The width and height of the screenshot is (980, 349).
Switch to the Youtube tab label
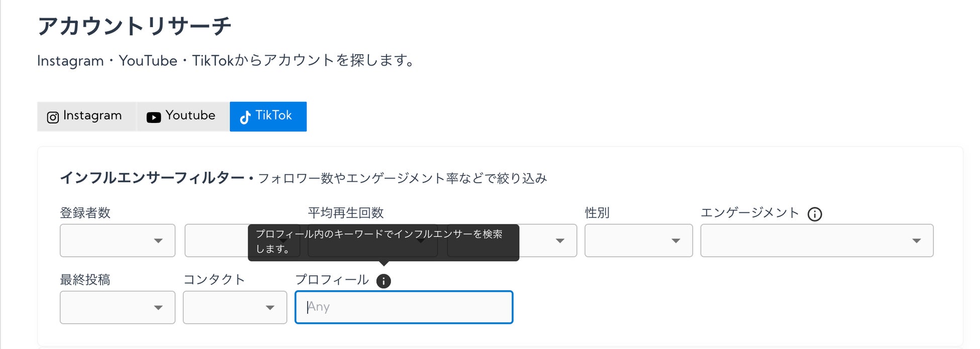pyautogui.click(x=190, y=115)
